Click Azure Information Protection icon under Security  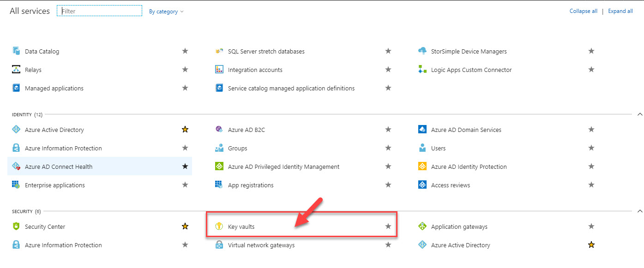point(16,245)
